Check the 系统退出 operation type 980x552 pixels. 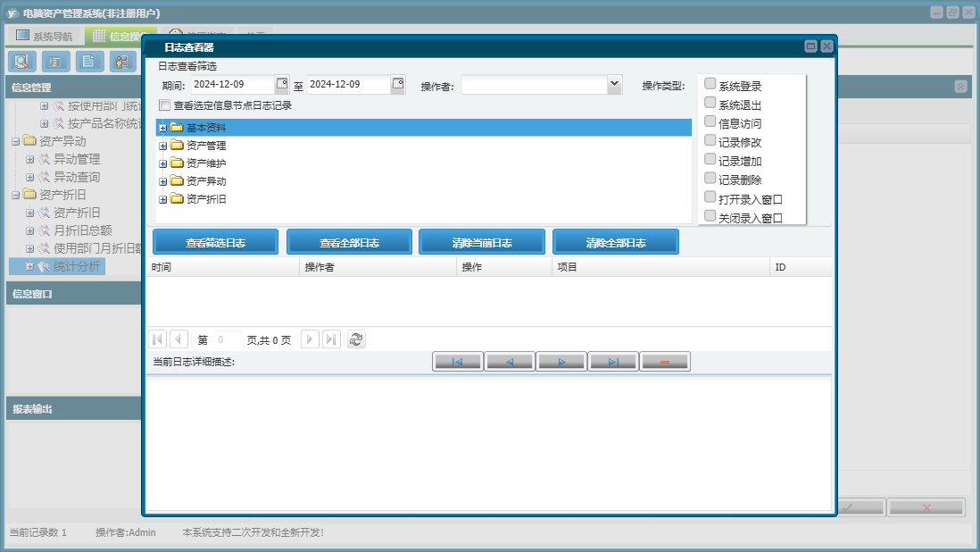[710, 103]
